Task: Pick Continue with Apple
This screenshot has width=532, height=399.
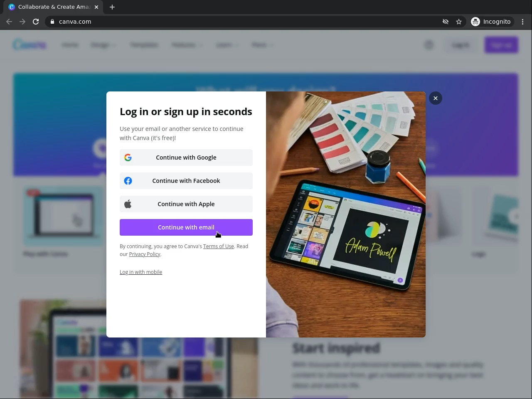Action: click(x=186, y=204)
